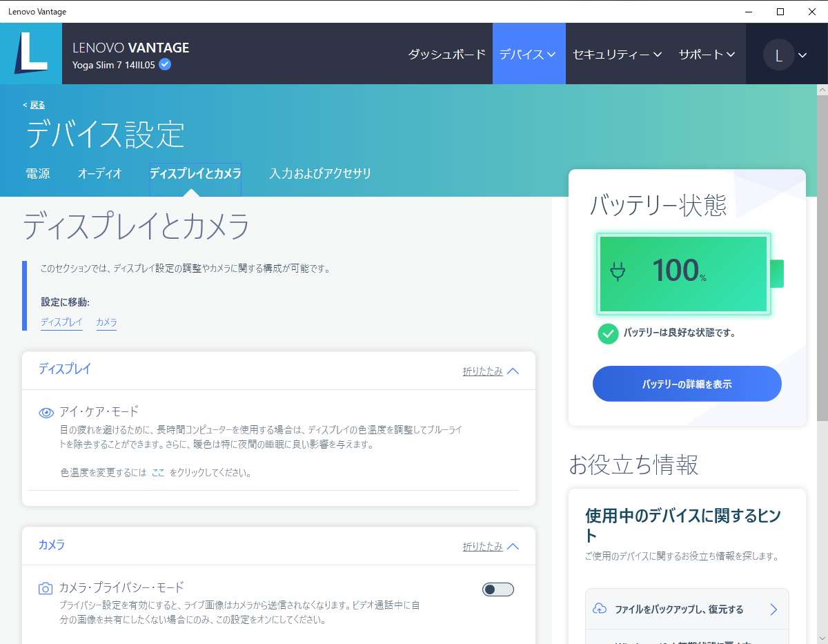This screenshot has height=644, width=828.
Task: Click the カメラ・プライバシー・モード title text
Action: pos(121,587)
